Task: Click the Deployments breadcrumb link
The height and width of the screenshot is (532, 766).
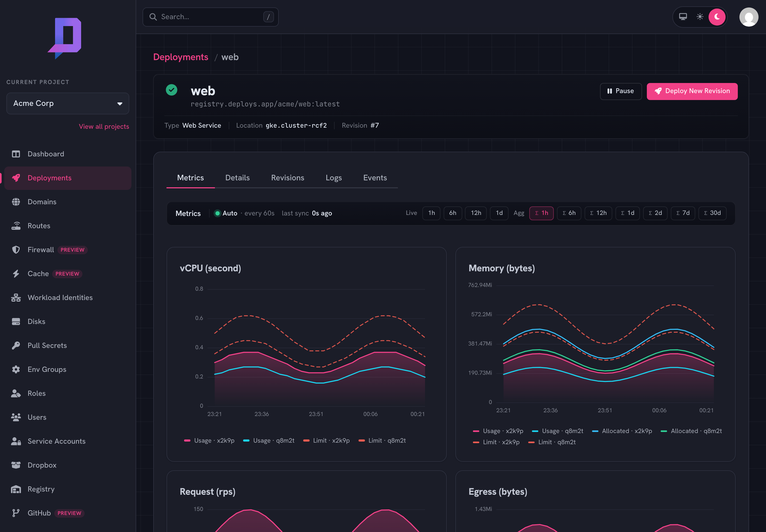Action: 181,57
